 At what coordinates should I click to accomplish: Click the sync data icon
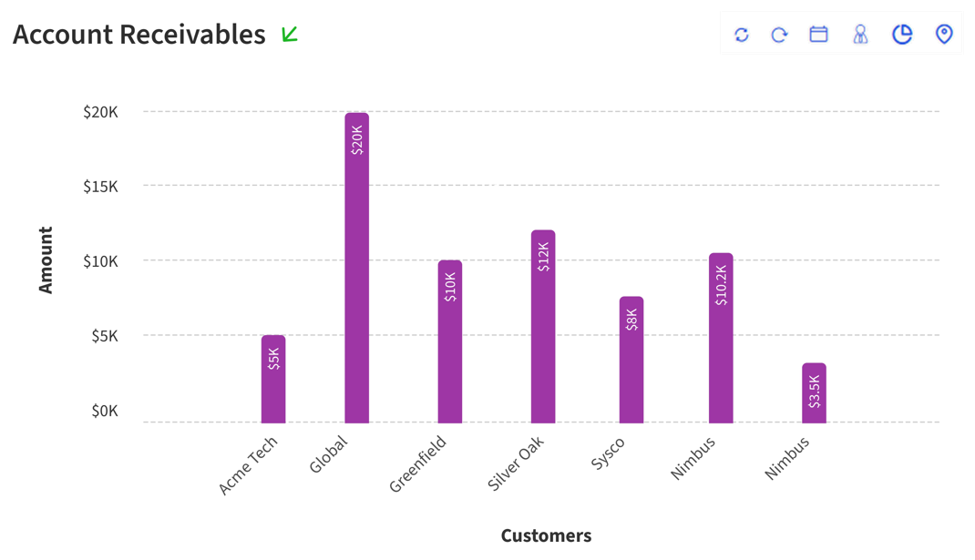[740, 34]
